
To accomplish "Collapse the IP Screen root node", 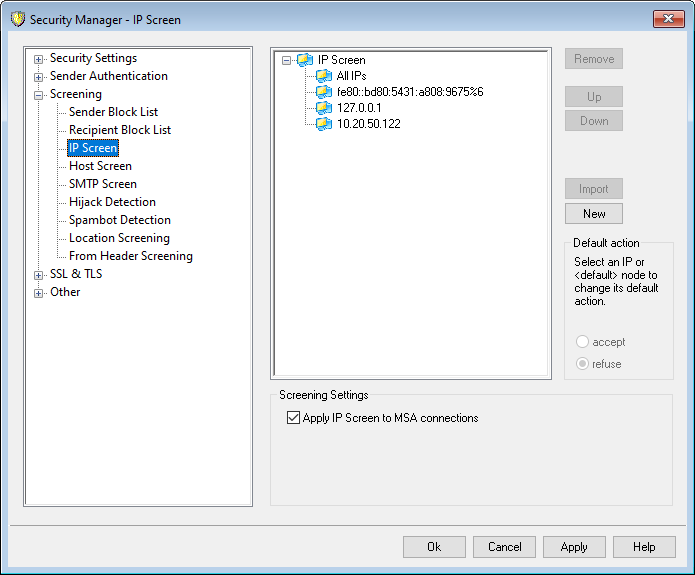I will (x=287, y=60).
